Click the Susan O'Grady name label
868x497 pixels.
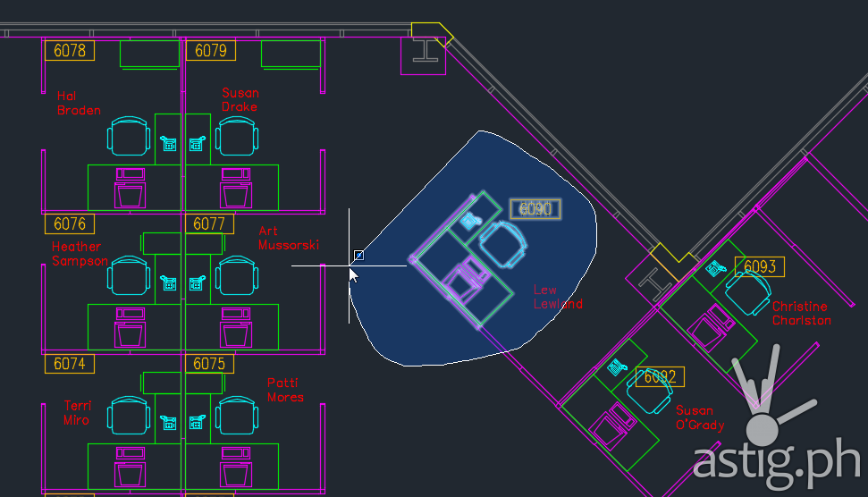(x=700, y=417)
